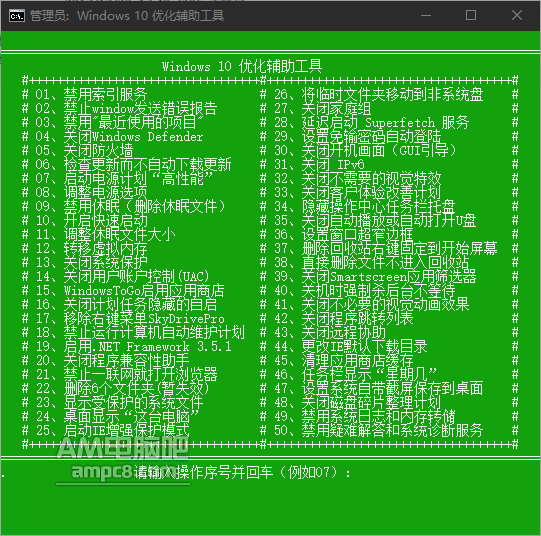
Task: Click option 24 桌面显示这台电脑
Action: 117,417
